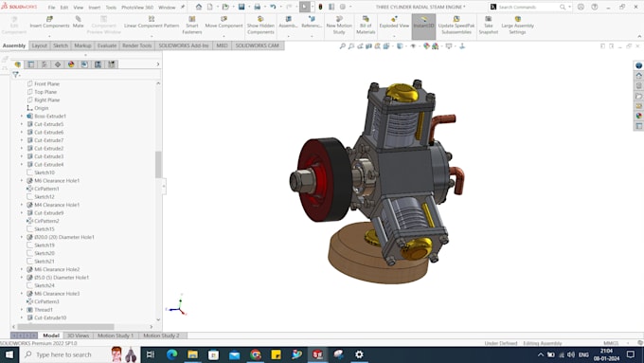644x363 pixels.
Task: Open Bill of Materials
Action: point(366,25)
